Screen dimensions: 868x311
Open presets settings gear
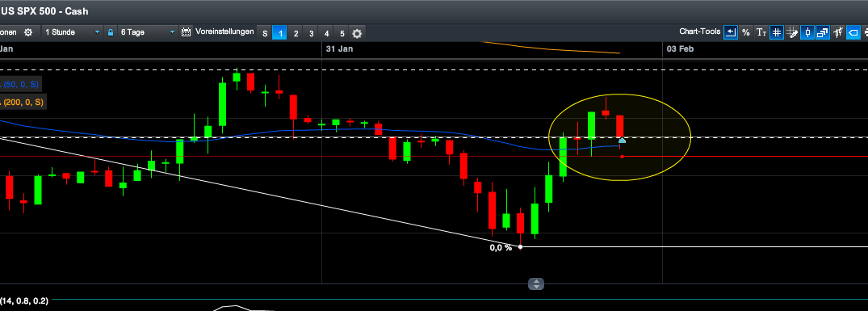(x=357, y=34)
